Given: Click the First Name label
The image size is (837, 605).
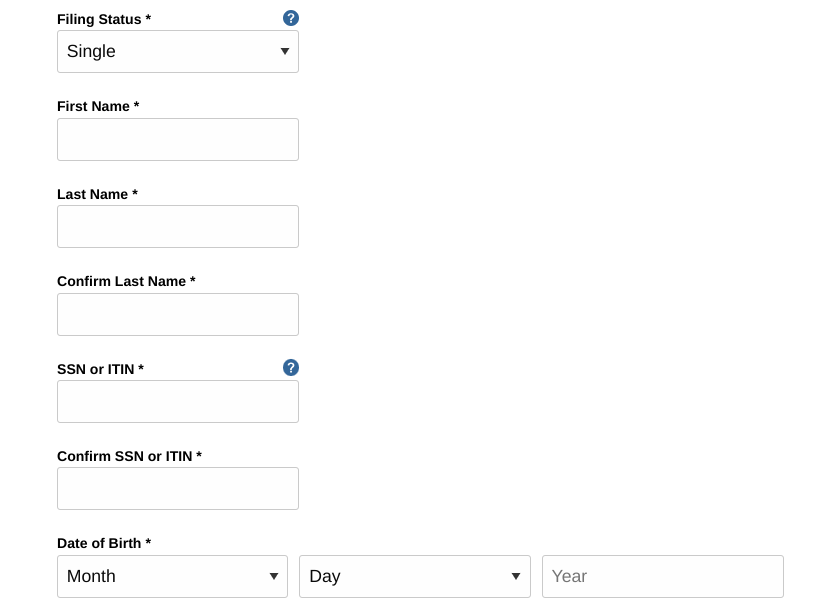Looking at the screenshot, I should pyautogui.click(x=98, y=106).
